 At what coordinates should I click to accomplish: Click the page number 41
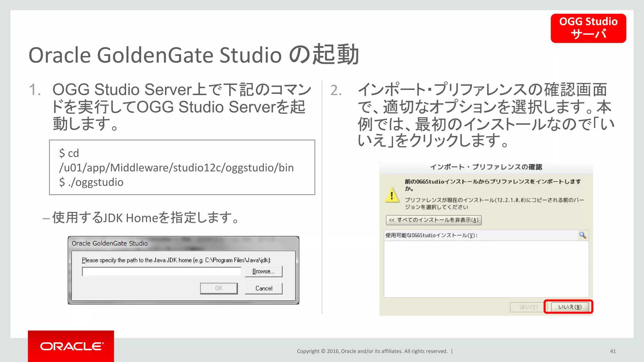(613, 351)
